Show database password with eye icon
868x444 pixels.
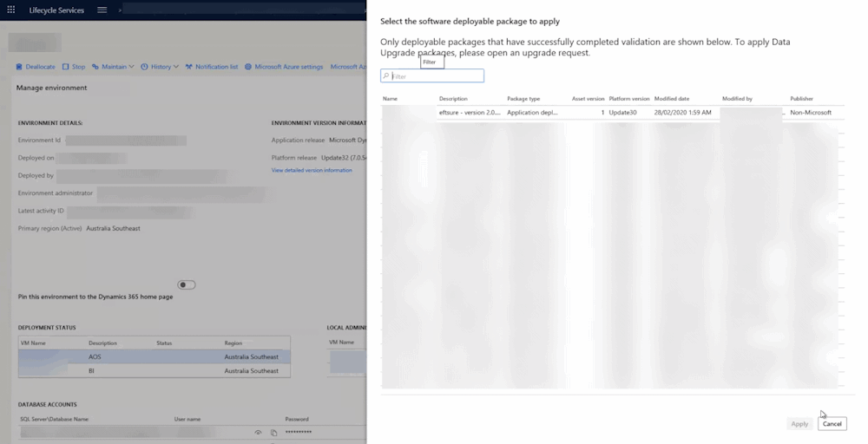(258, 433)
